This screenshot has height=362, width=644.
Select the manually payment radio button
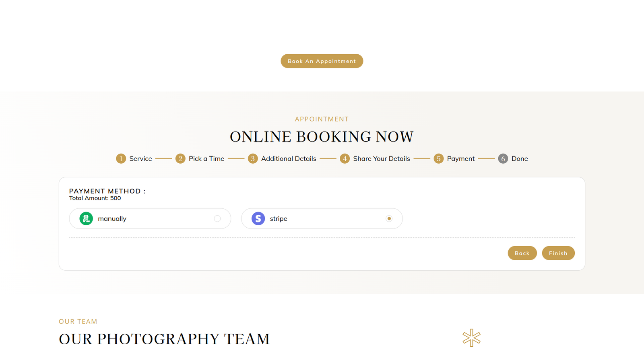pyautogui.click(x=217, y=218)
